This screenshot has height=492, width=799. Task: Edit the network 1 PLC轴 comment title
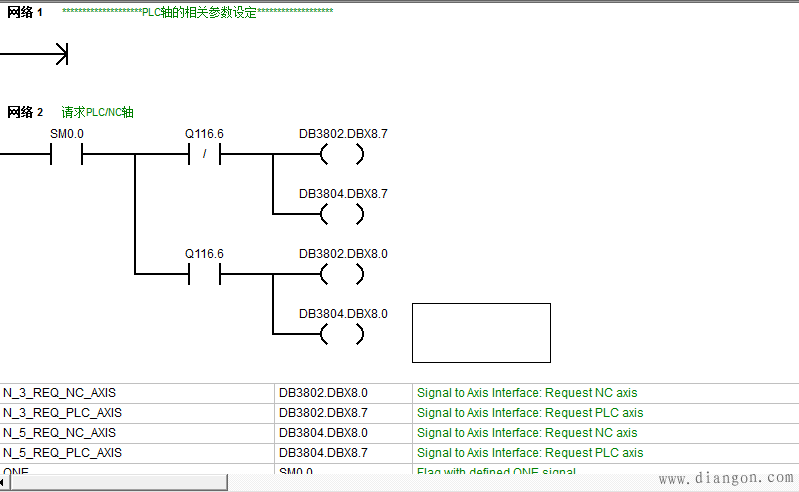click(197, 12)
